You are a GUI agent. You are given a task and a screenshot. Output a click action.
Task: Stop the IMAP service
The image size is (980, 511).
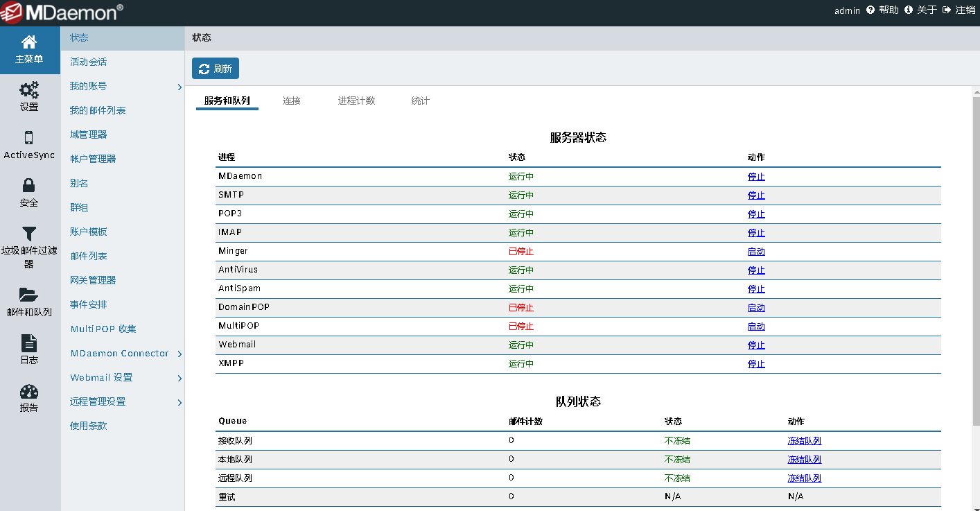(756, 233)
